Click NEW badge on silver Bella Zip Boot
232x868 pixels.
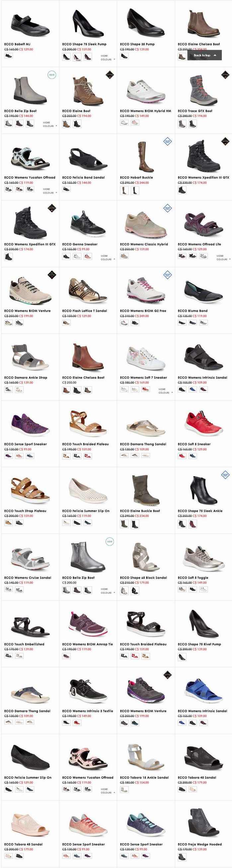click(x=110, y=541)
